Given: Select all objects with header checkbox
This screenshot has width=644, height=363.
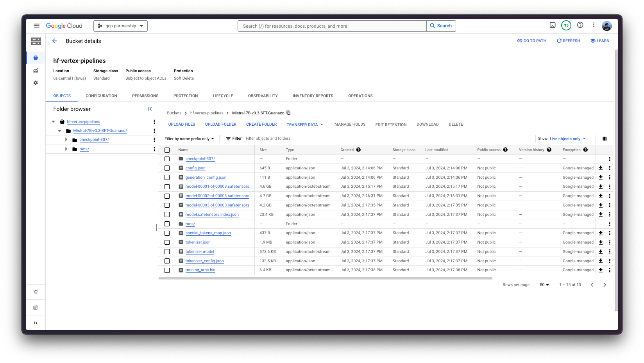Looking at the screenshot, I should tap(167, 150).
